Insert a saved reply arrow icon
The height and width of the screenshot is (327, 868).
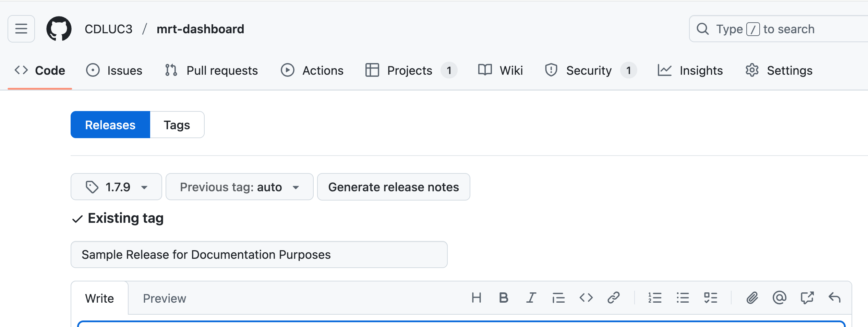(x=834, y=298)
